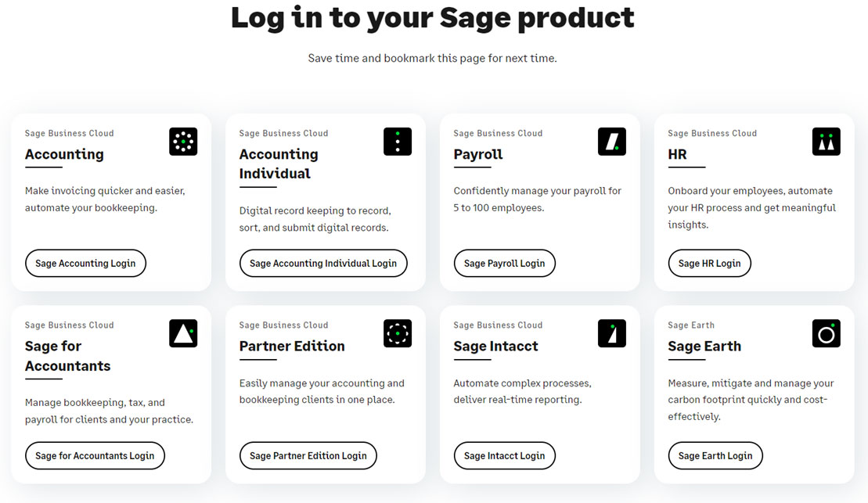Click the Sage Partner Edition Login button
868x503 pixels.
(308, 455)
